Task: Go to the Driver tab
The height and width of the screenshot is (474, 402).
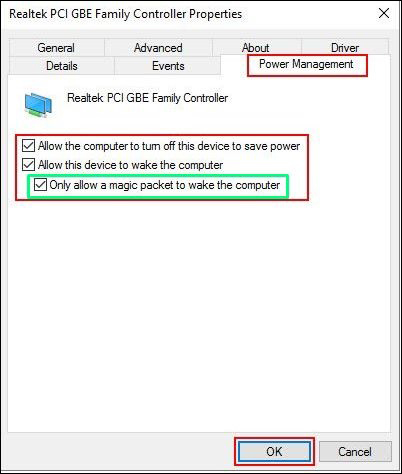Action: point(345,48)
